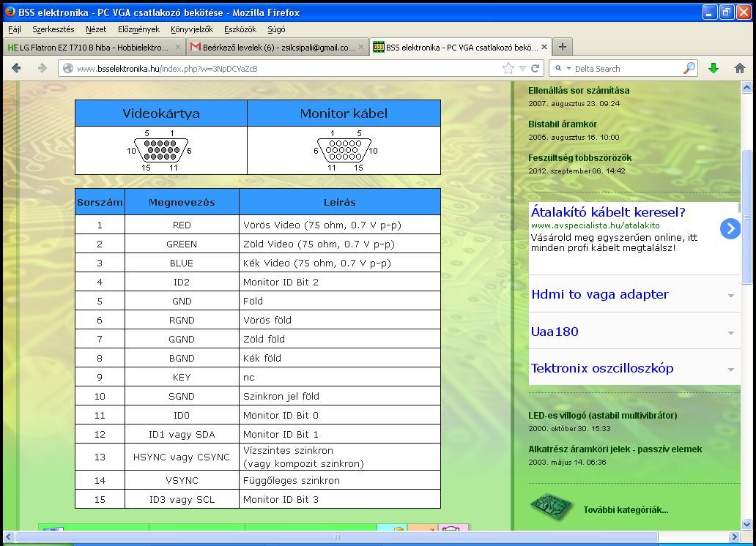Click the Forward navigation arrow
Viewport: 756px width, 546px height.
coord(42,68)
